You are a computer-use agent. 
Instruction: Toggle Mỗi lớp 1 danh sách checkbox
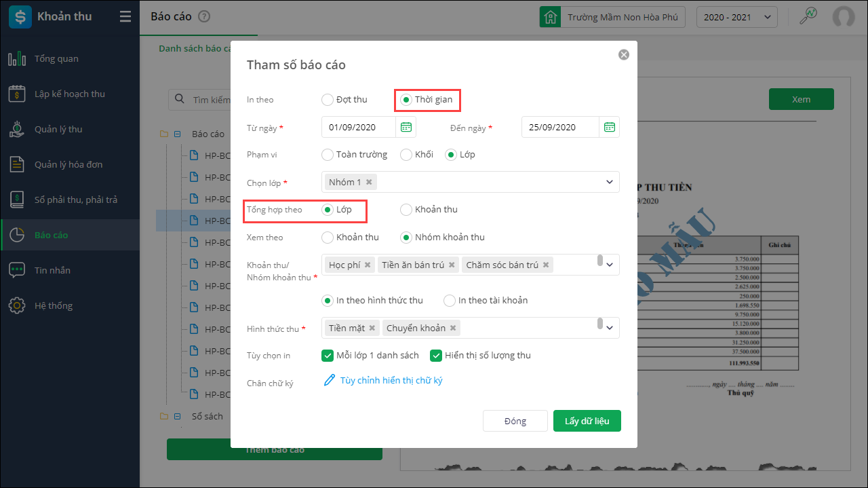327,355
